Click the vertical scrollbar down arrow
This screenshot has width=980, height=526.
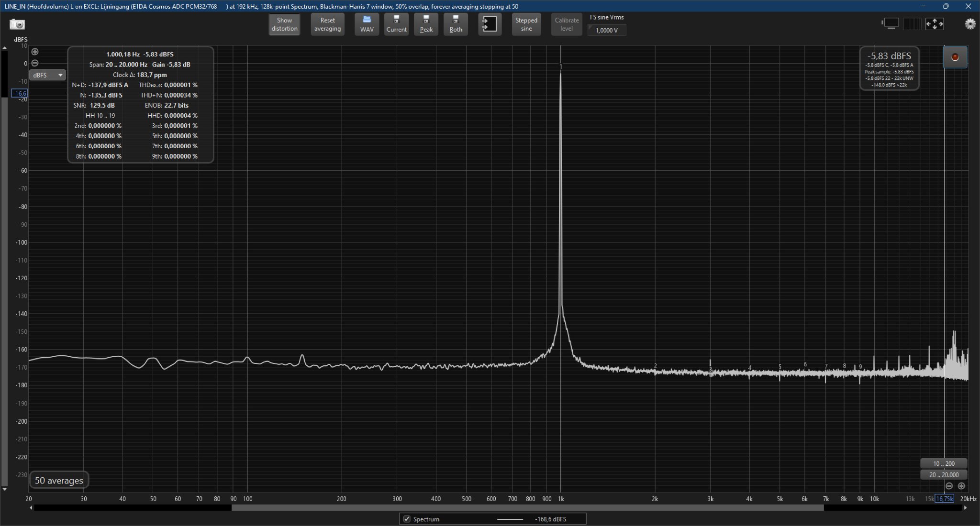click(4, 489)
